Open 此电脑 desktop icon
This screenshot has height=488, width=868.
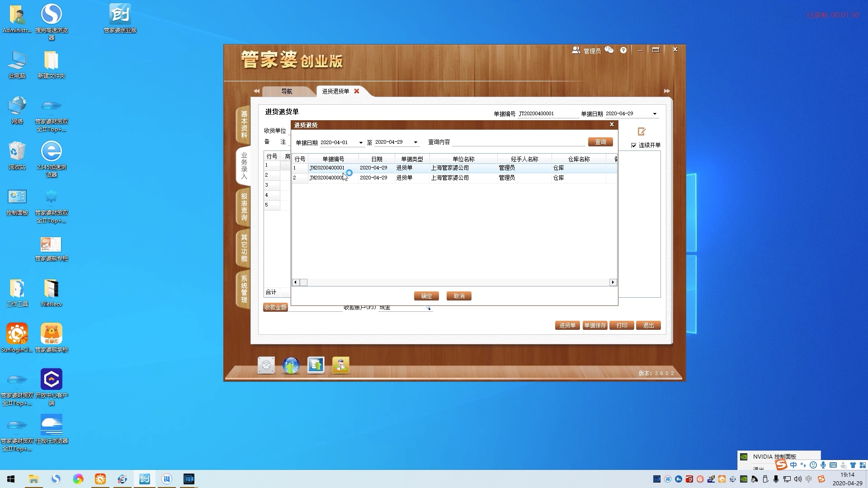tap(17, 65)
